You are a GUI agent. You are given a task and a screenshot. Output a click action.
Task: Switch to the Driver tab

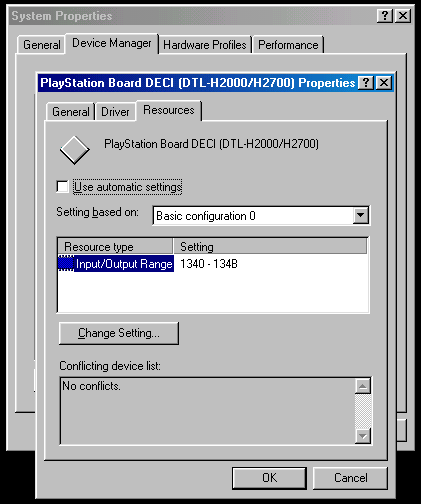coord(115,112)
